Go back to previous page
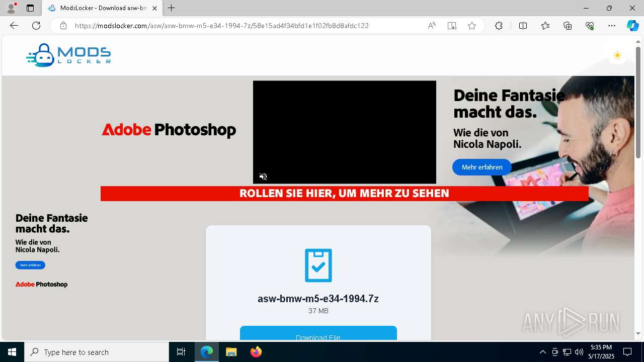 coord(14,26)
